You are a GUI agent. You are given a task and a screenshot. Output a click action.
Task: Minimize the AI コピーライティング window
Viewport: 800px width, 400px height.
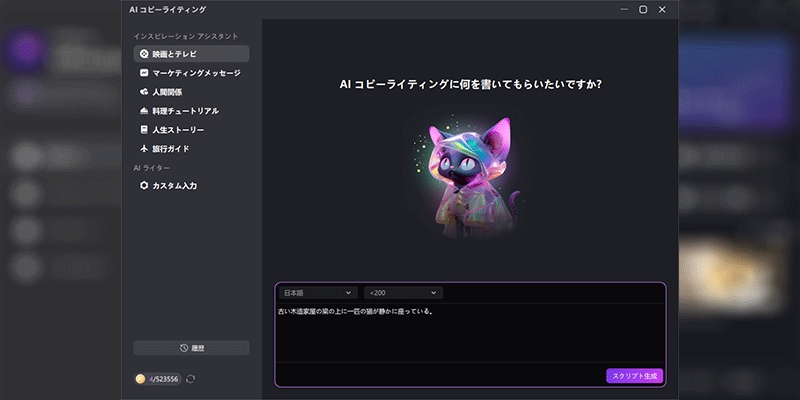point(624,10)
